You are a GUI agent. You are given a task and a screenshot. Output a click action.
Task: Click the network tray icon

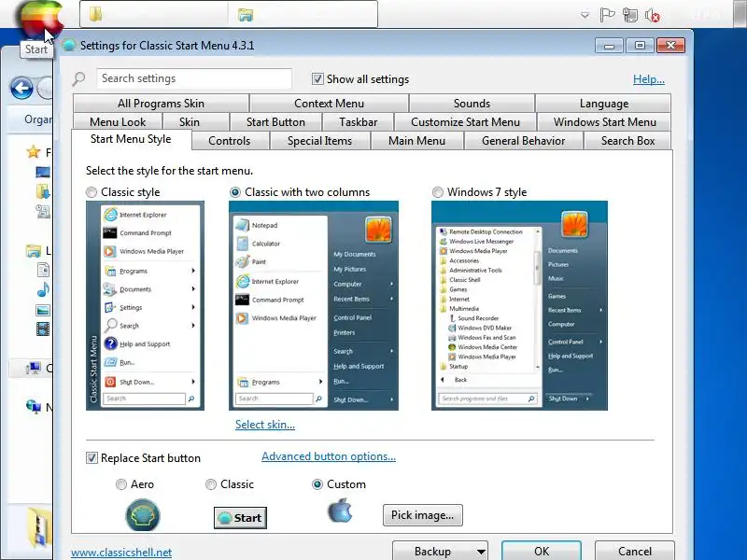tap(629, 15)
